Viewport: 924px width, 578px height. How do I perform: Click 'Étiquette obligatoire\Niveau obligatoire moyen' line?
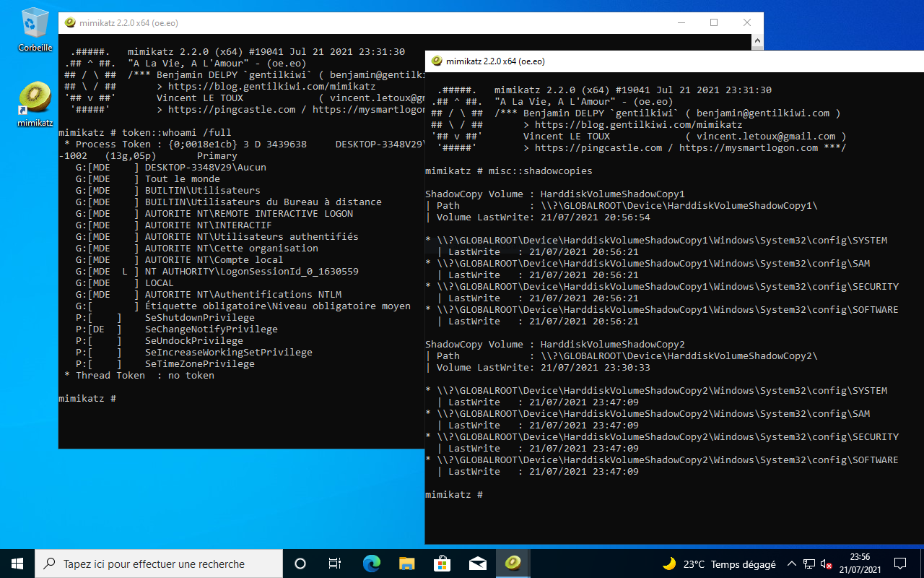[x=243, y=306]
